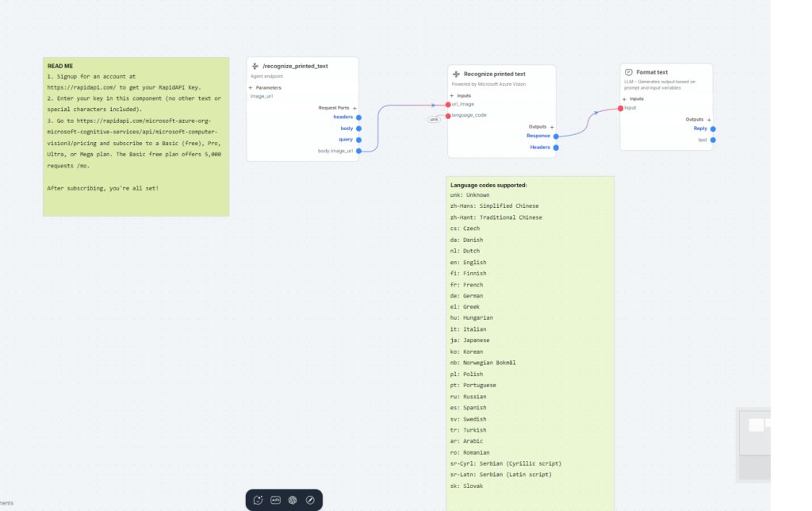Select the headers output port
The height and width of the screenshot is (511, 812).
(x=358, y=117)
